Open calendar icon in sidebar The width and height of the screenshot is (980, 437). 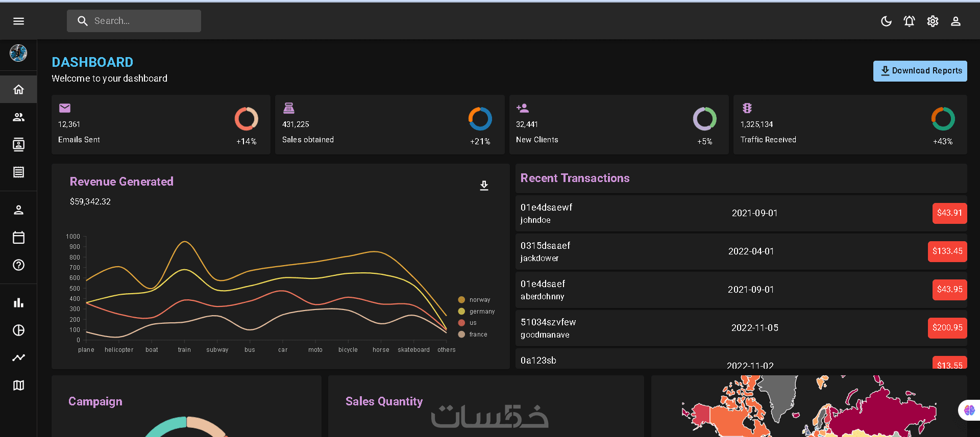click(18, 238)
